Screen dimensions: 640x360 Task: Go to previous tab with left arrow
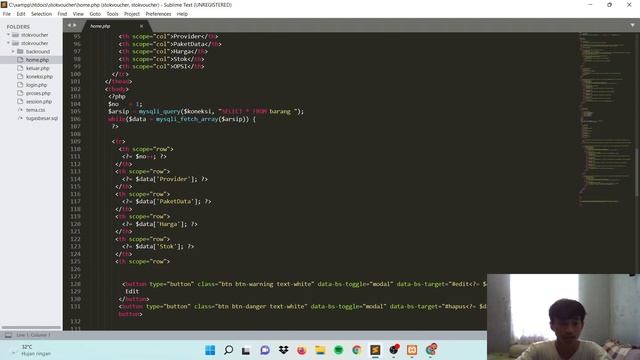tap(69, 25)
